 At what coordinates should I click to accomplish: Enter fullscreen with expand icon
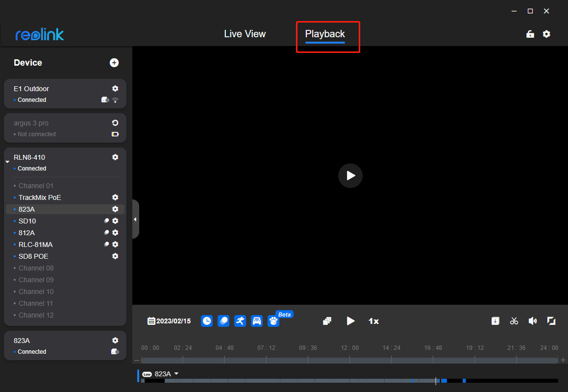tap(551, 321)
